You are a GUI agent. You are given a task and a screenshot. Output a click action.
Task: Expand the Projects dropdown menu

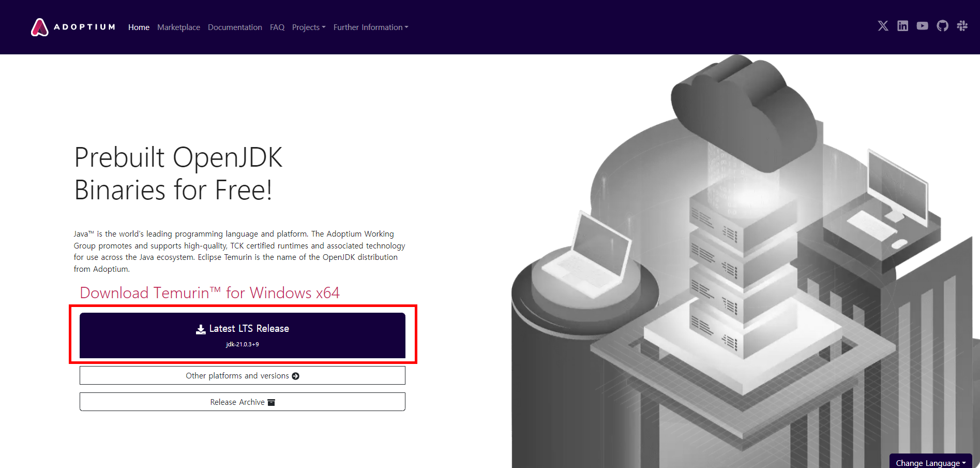(309, 27)
